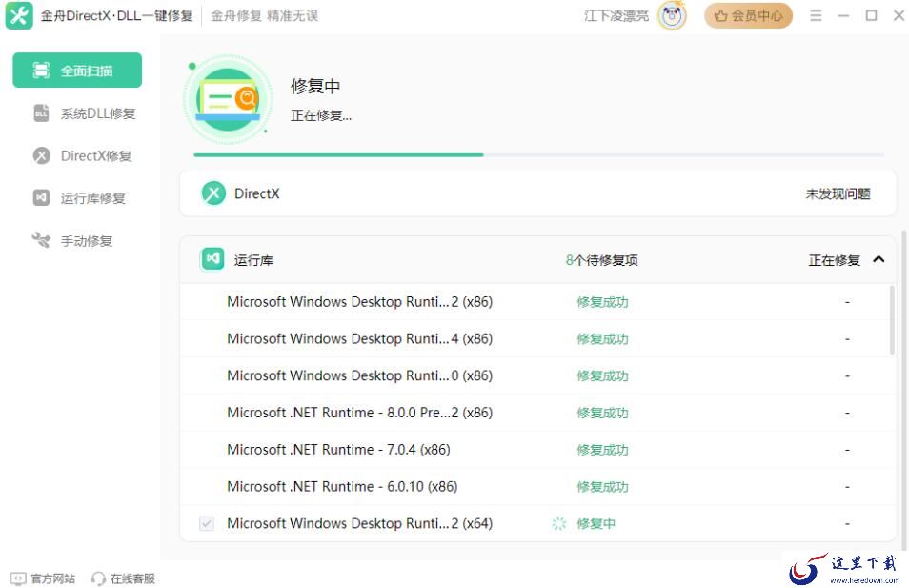Screen dimensions: 909x588
Task: Click the DirectX X icon in sidebar
Action: (41, 155)
